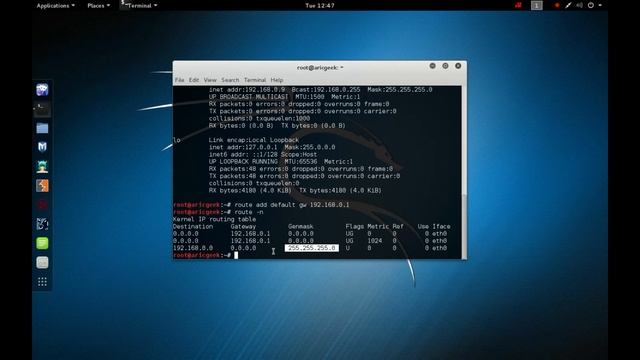Viewport: 640px width, 360px height.
Task: Show all applications grid
Action: pyautogui.click(x=42, y=282)
